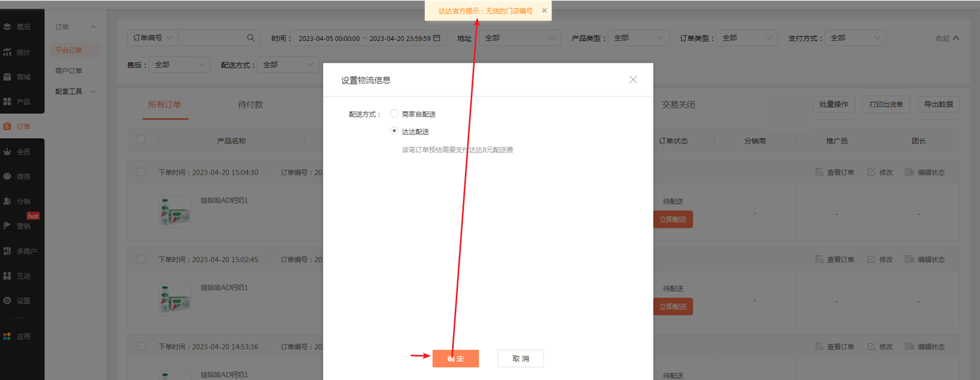Image resolution: width=980 pixels, height=380 pixels.
Task: Expand the 配套工具 submenu
Action: click(x=75, y=91)
